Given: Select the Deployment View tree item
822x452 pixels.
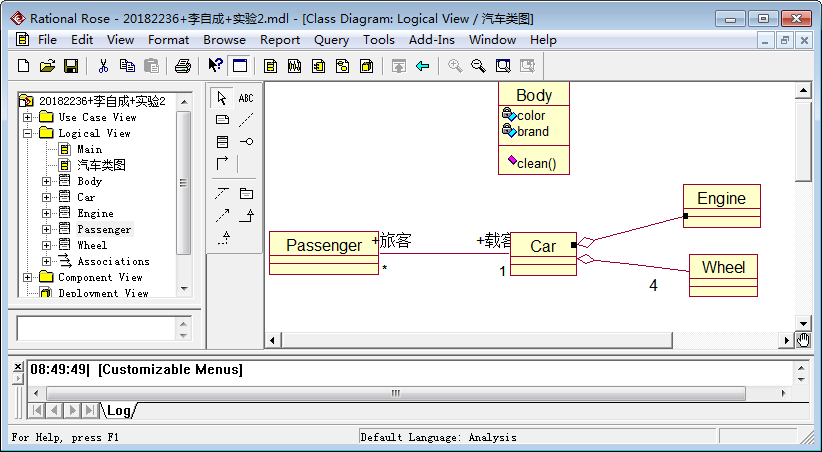Looking at the screenshot, I should (103, 293).
